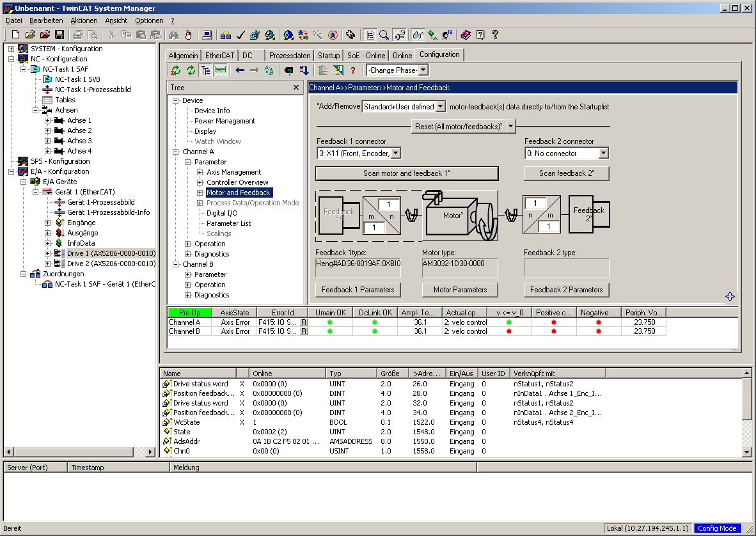Click the gray forward arrow icon
This screenshot has width=756, height=536.
click(x=254, y=70)
